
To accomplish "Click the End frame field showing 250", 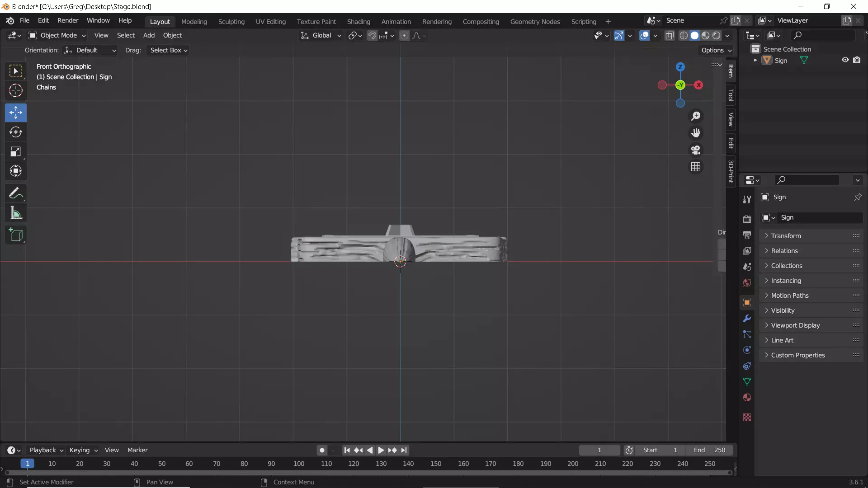I will (x=709, y=450).
